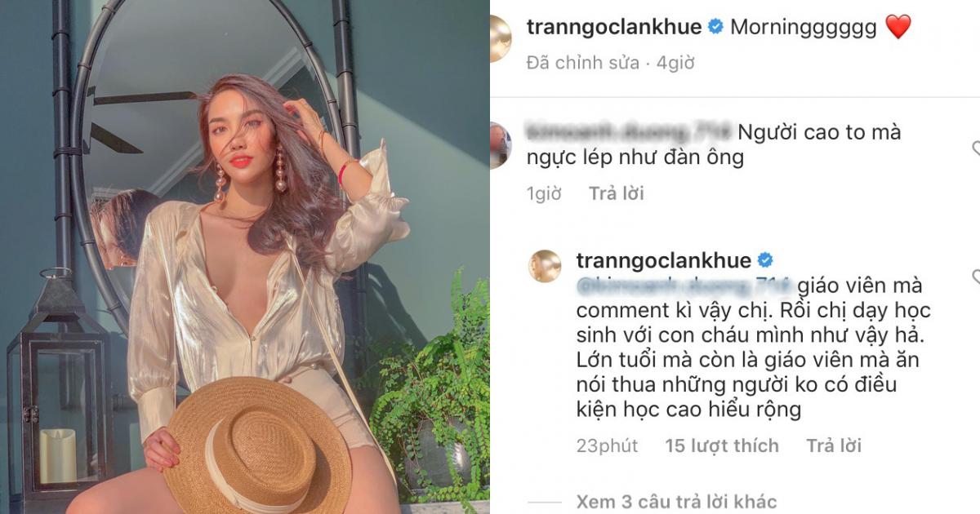
Task: Open the tranngoclankhue username link in the caption
Action: coord(614,27)
